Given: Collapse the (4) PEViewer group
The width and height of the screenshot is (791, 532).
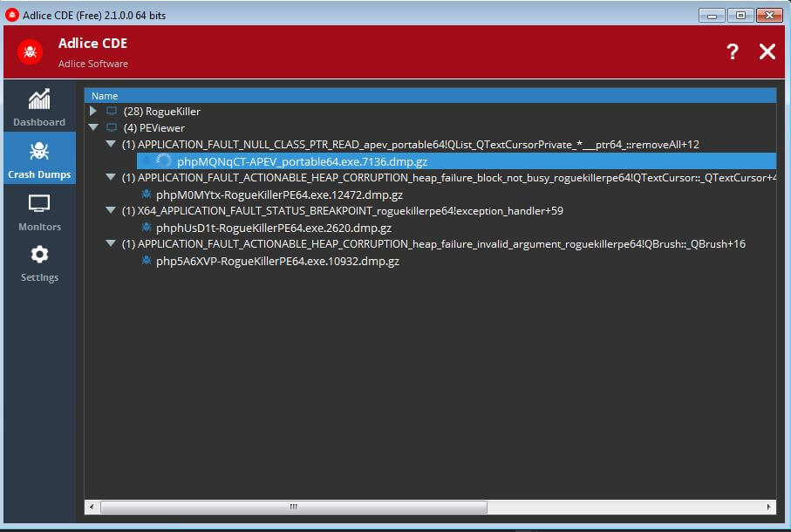Looking at the screenshot, I should tap(93, 127).
